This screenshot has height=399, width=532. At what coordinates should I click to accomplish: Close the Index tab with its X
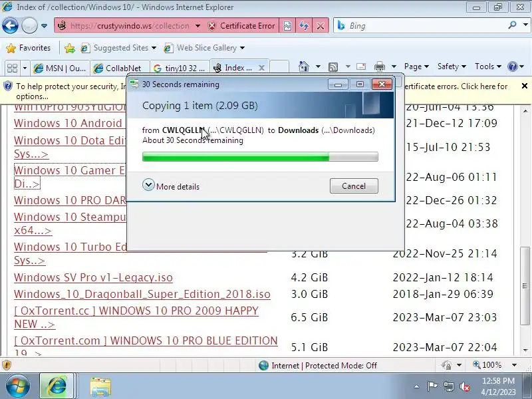coord(261,68)
